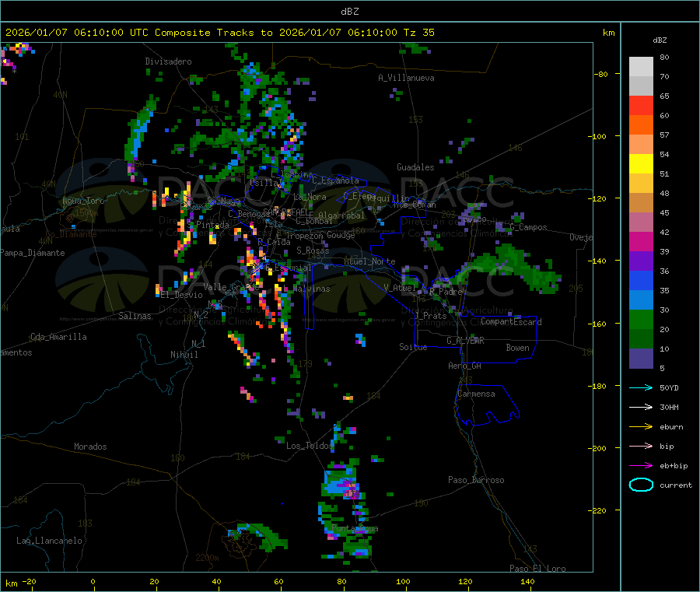Click the magenta 39 dBZ color swatch
Screen dimensions: 700x592
(641, 241)
